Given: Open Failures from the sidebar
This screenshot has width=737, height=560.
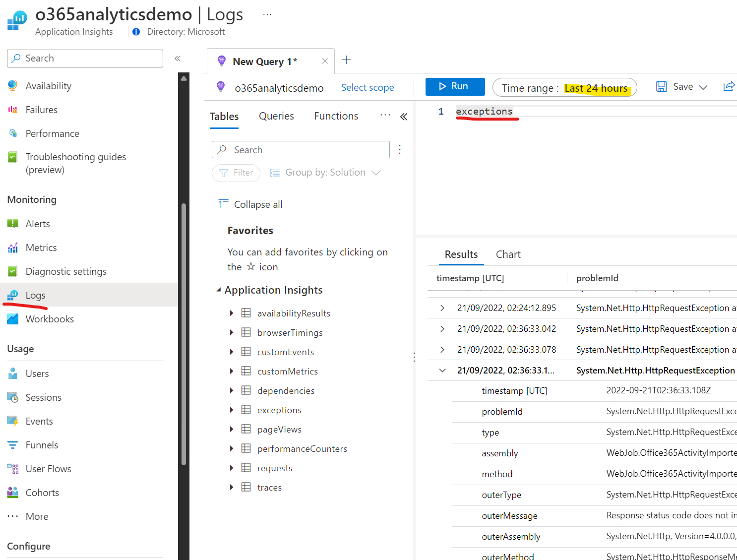Looking at the screenshot, I should 41,110.
